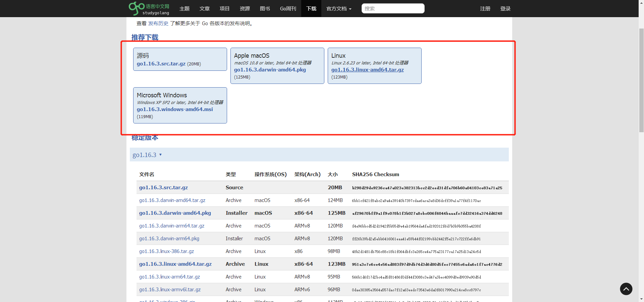Screen dimensions: 644x302
Task: Open the 图书 nav item
Action: 265,8
